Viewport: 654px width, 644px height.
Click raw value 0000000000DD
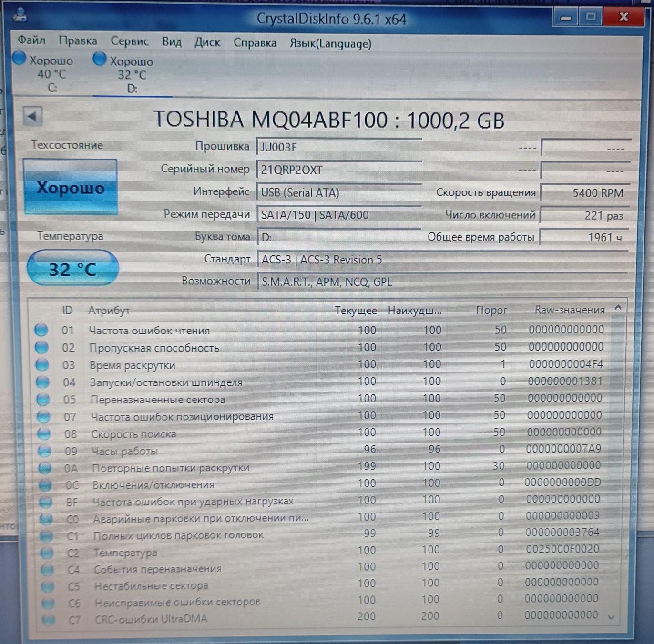click(563, 483)
